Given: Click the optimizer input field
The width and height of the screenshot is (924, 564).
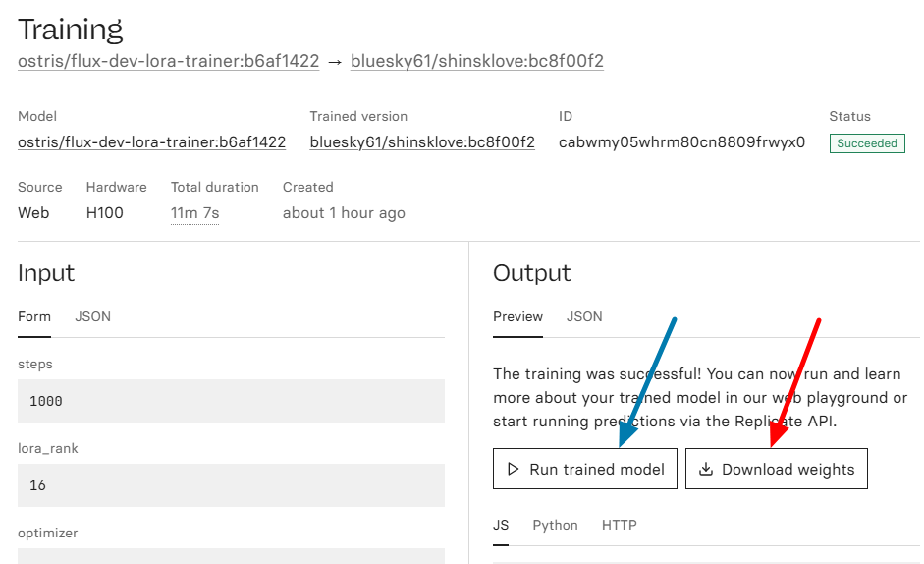Looking at the screenshot, I should [x=231, y=556].
